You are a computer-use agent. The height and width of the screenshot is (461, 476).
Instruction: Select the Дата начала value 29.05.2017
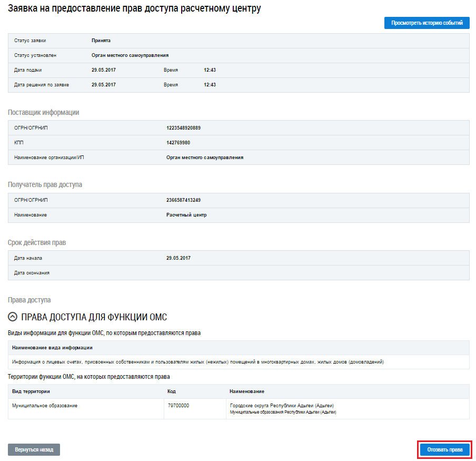point(178,258)
